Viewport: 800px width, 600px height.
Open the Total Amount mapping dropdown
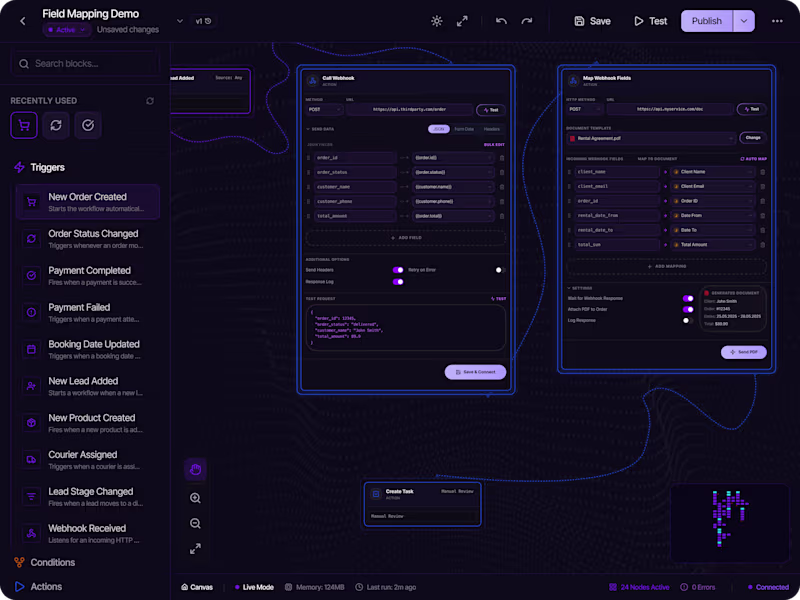coord(713,245)
